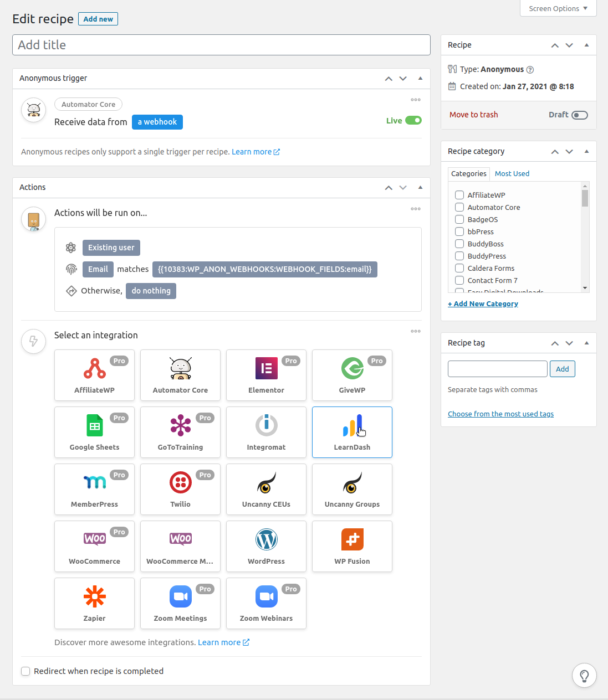Check the AffiliateWP category
The image size is (608, 700).
tap(459, 195)
